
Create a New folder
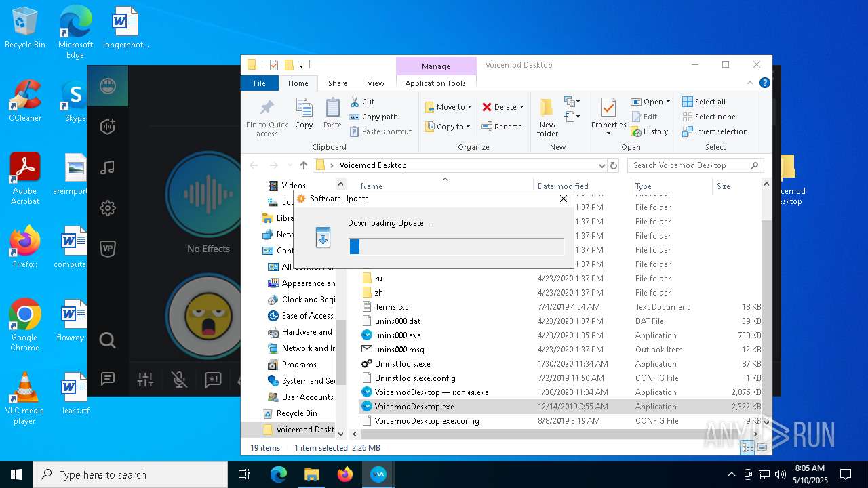(x=547, y=118)
